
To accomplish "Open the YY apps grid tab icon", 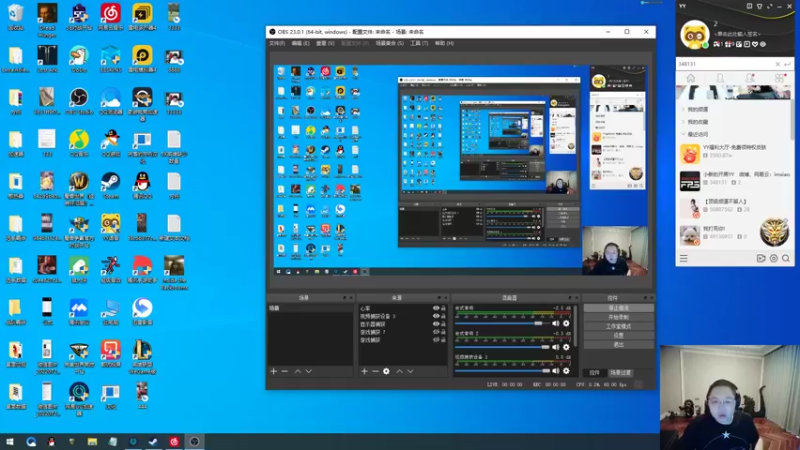I will coord(779,78).
